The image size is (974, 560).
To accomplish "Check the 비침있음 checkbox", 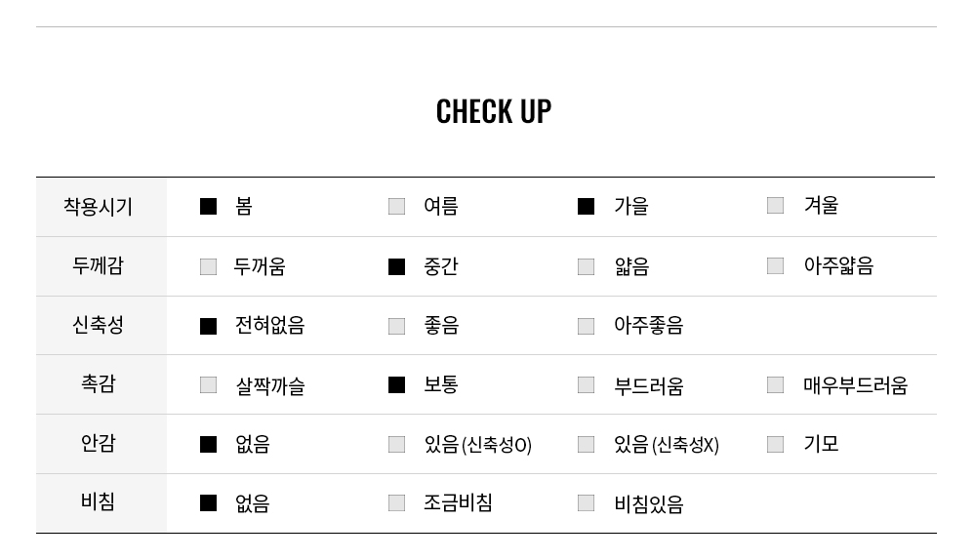I will (586, 502).
